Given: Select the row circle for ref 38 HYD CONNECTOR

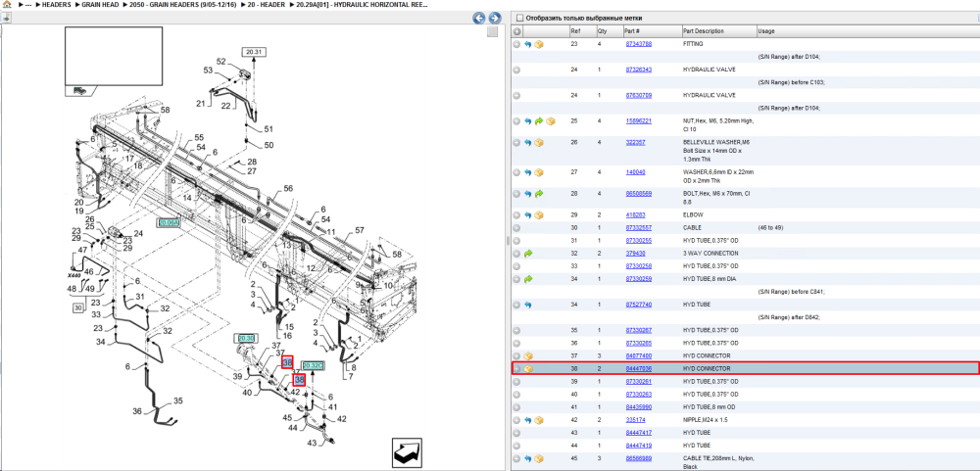Looking at the screenshot, I should [x=516, y=369].
